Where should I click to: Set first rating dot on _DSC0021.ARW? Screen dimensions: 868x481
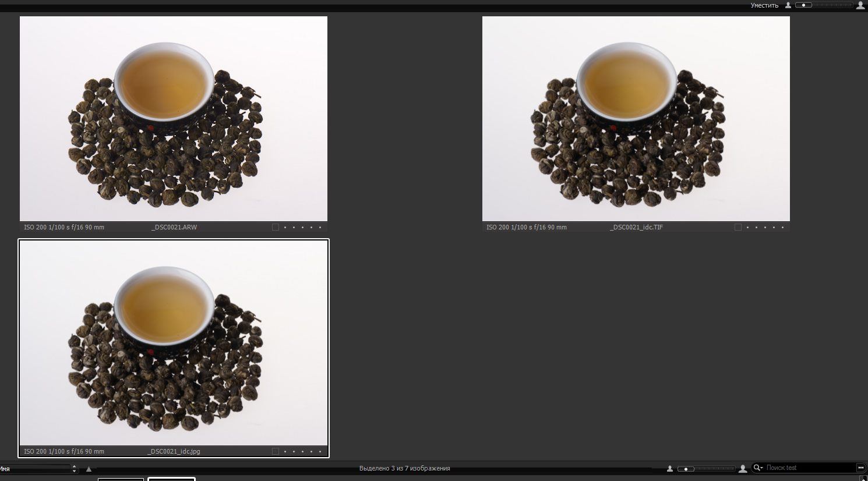tap(285, 228)
